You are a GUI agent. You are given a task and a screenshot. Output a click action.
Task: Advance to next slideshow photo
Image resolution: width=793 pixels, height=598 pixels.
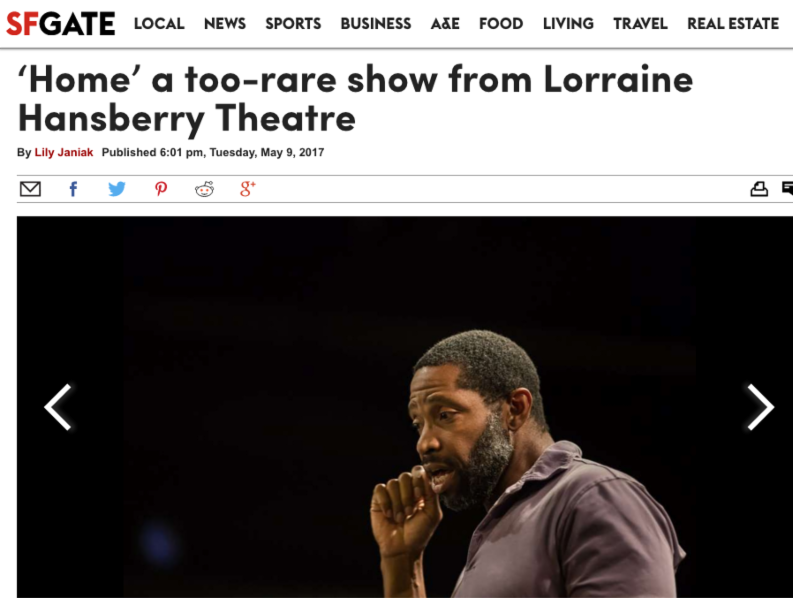[x=760, y=407]
